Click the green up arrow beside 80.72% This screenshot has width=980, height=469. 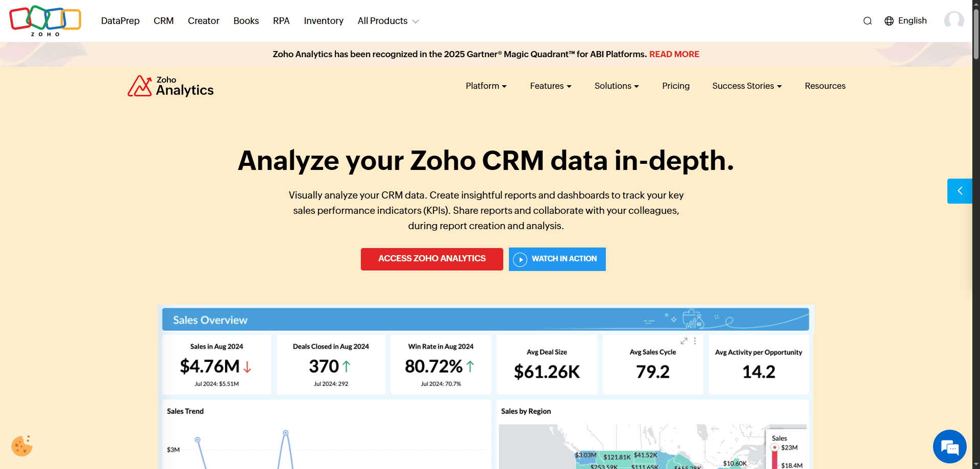click(470, 366)
